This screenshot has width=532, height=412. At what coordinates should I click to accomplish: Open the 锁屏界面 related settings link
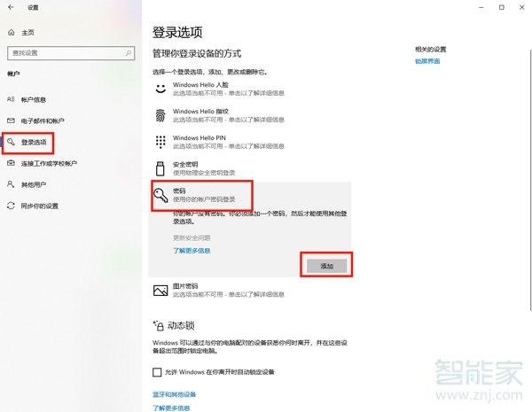pos(427,62)
